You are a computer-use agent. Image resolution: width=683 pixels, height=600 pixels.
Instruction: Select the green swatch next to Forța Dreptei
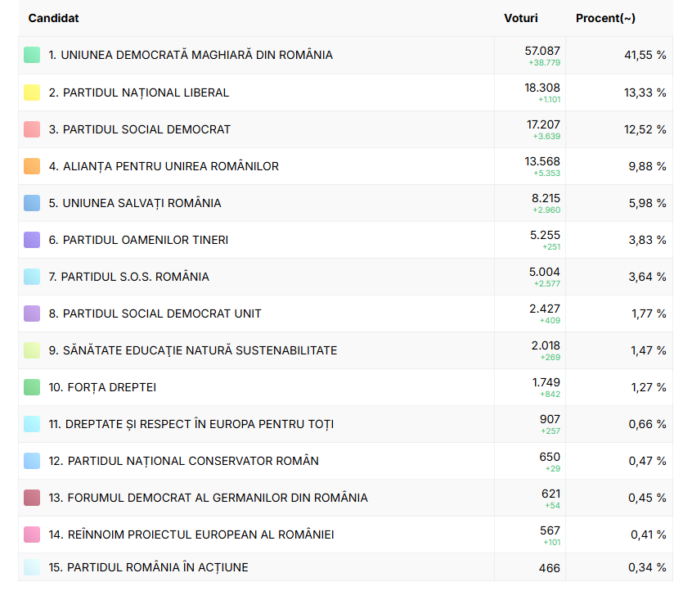(32, 387)
